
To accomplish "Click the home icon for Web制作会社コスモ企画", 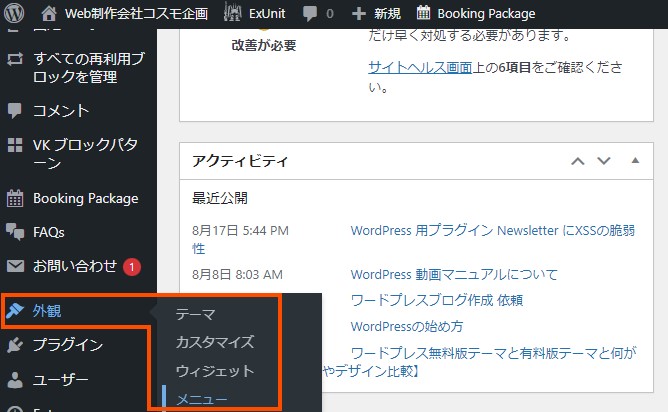I will click(50, 14).
